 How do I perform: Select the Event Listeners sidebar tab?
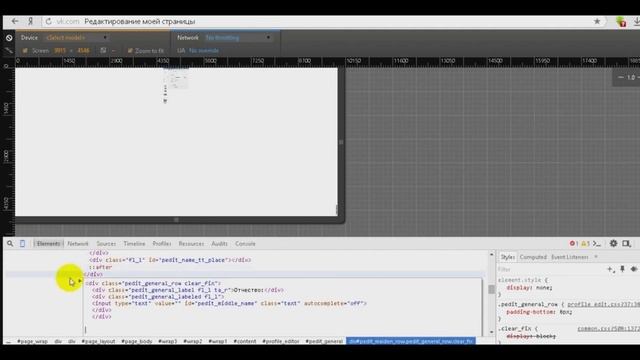tap(570, 257)
